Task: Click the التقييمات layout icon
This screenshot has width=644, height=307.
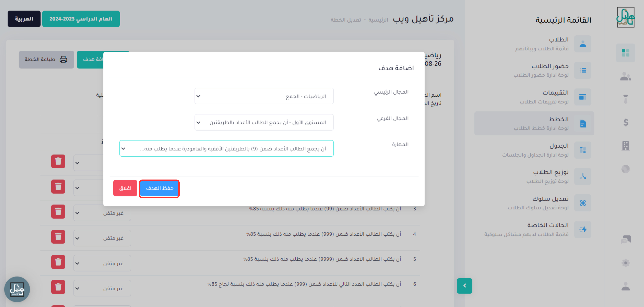Action: 583,97
